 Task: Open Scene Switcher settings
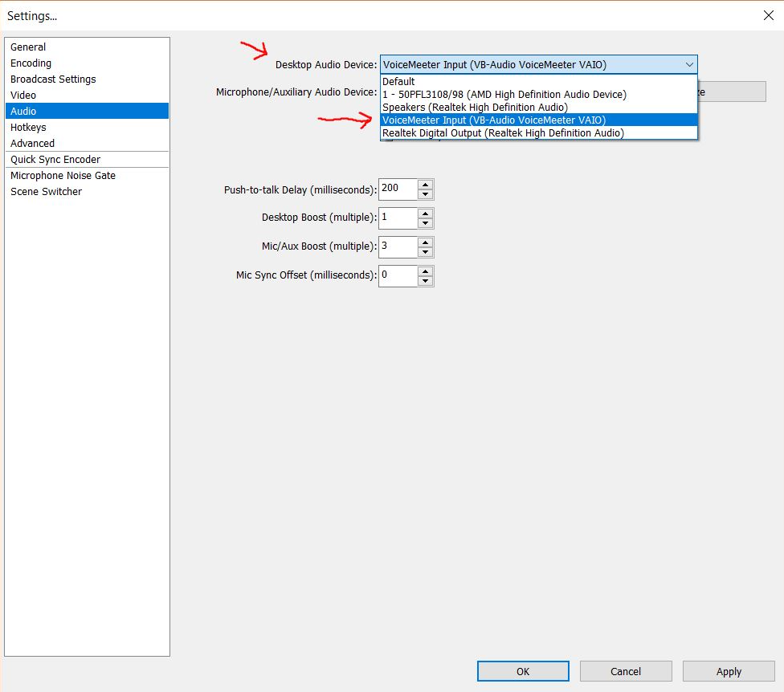tap(87, 191)
